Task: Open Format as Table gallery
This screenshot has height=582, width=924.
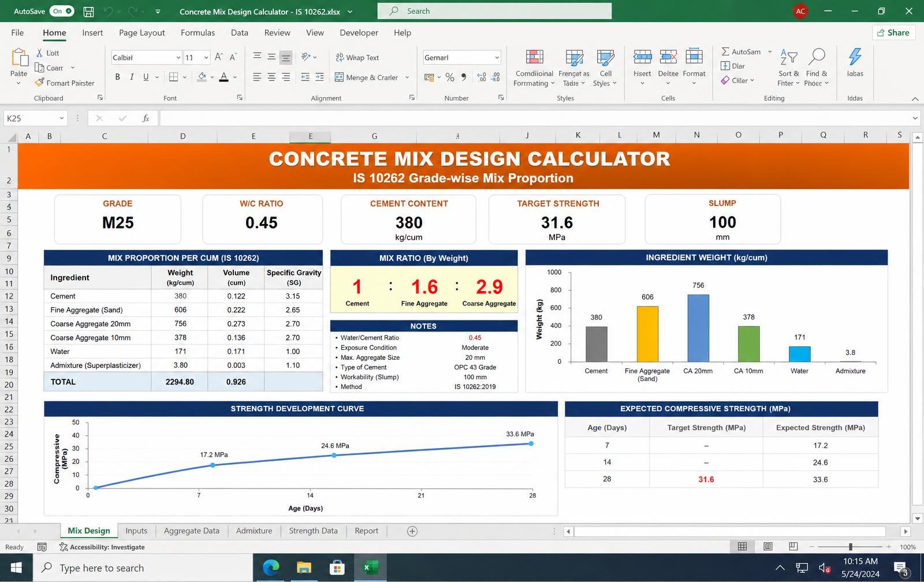Action: tap(574, 68)
